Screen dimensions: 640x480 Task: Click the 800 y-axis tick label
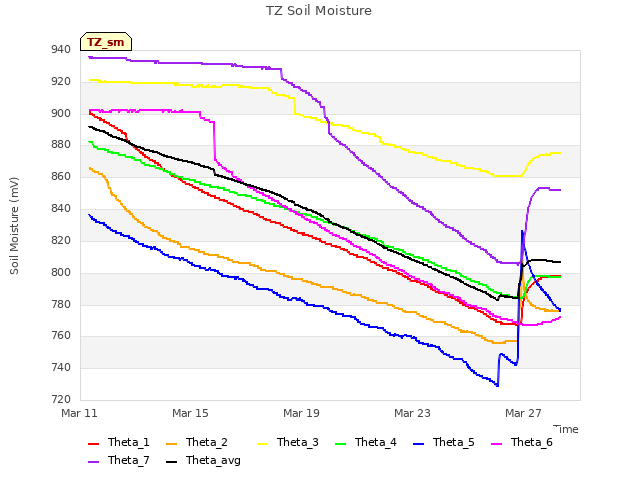[x=61, y=272]
